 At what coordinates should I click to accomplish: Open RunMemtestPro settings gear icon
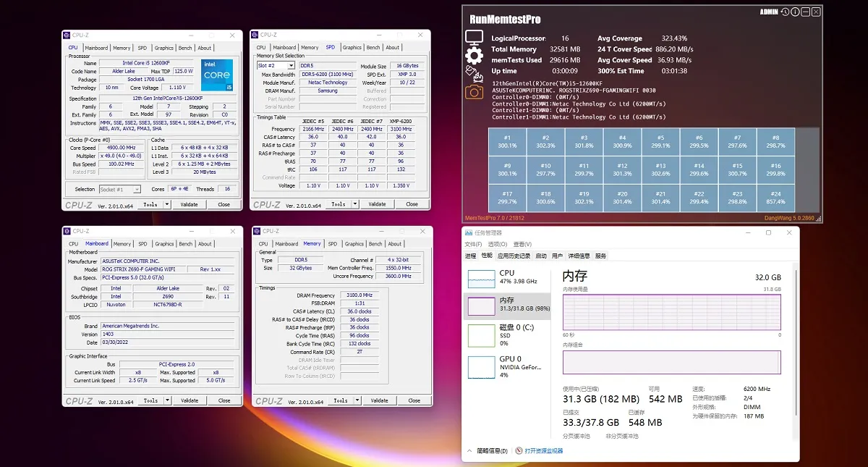pos(474,56)
